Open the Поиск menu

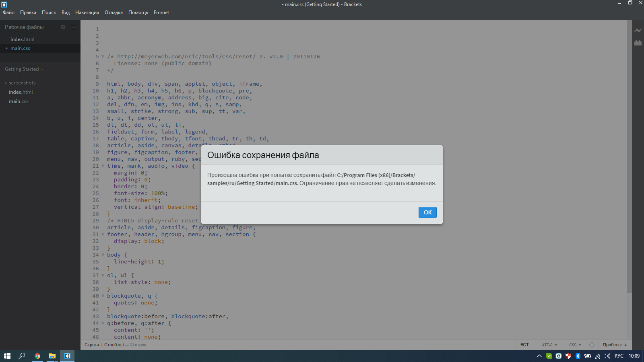pos(49,12)
